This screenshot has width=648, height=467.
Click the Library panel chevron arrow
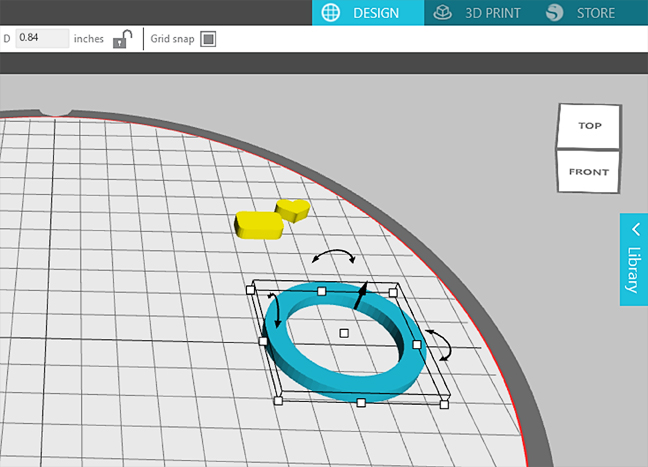636,229
